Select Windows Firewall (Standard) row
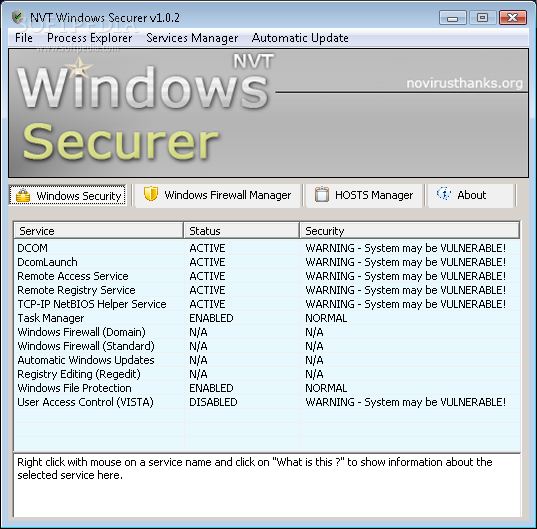 [x=267, y=346]
